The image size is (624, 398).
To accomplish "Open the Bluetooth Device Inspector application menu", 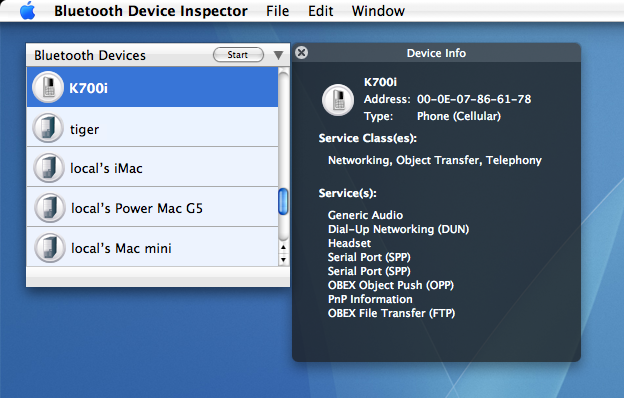I will pyautogui.click(x=151, y=11).
